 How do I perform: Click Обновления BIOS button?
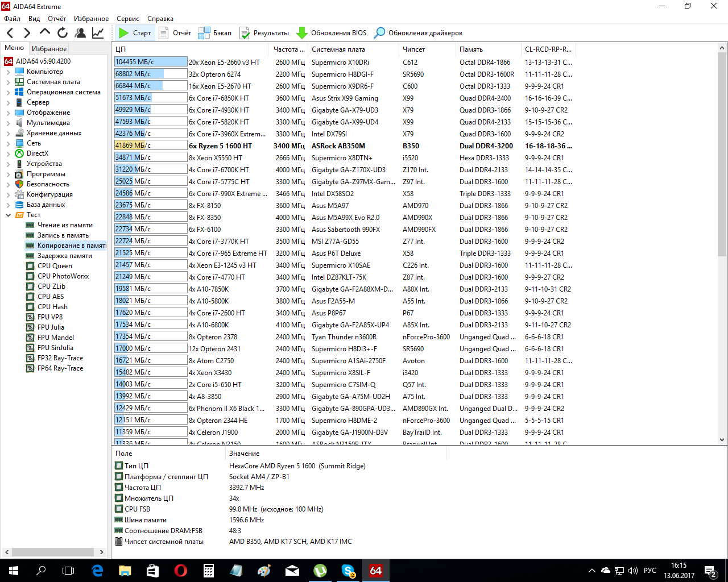(332, 33)
